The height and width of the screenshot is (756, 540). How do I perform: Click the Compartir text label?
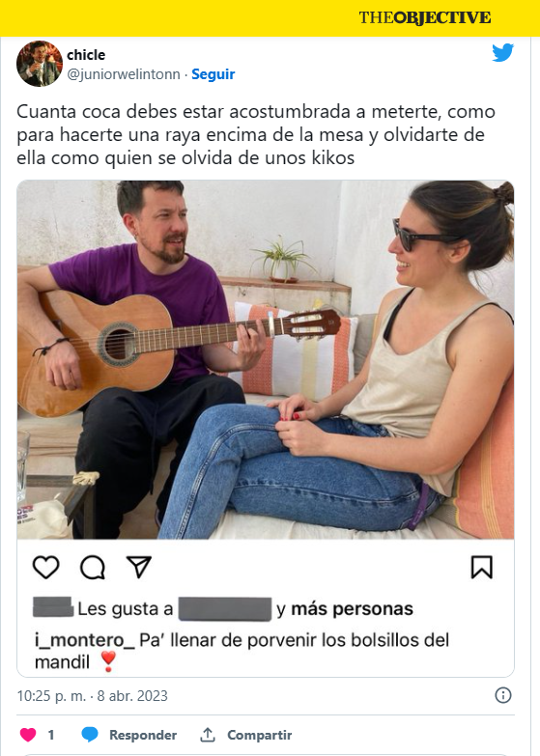259,735
